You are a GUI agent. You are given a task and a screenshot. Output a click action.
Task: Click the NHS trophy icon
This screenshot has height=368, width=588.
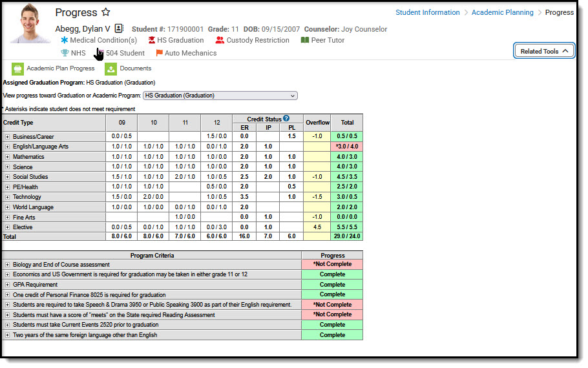pos(65,53)
